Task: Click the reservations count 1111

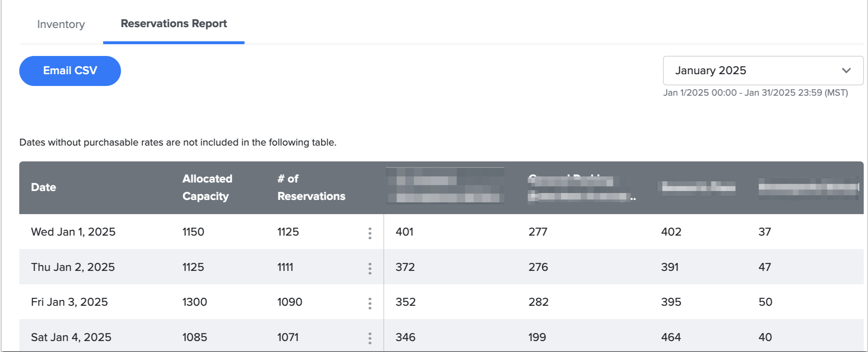Action: coord(285,267)
